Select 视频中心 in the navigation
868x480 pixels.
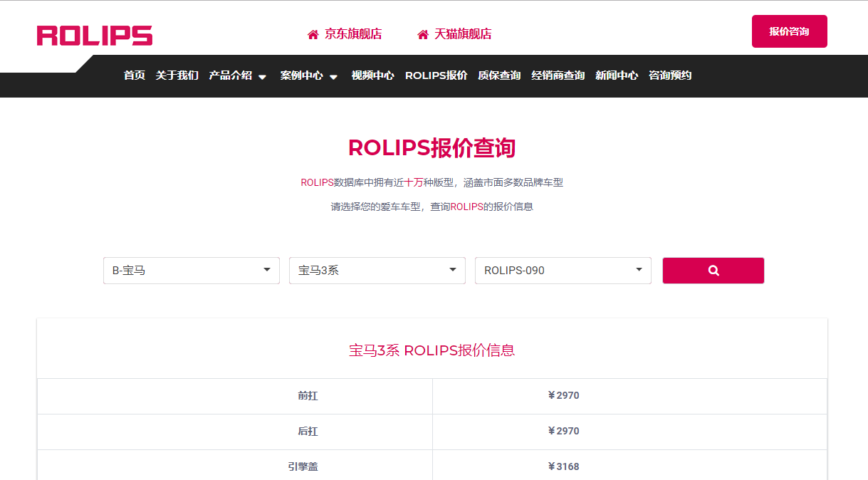(x=372, y=75)
